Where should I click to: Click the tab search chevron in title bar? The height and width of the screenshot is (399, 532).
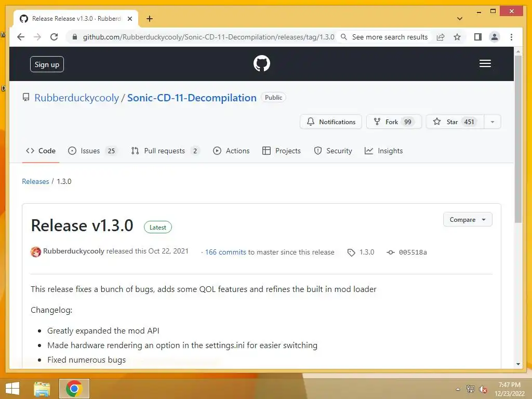460,19
